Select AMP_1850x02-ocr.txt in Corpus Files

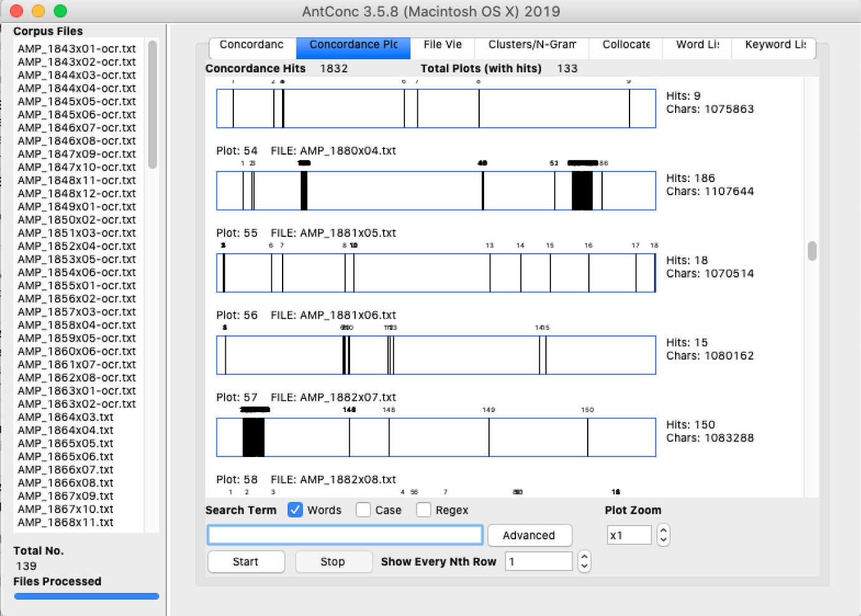(x=77, y=219)
